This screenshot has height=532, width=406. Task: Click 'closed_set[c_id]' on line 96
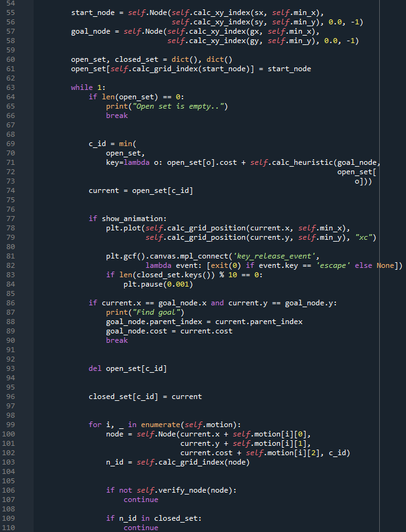123,397
